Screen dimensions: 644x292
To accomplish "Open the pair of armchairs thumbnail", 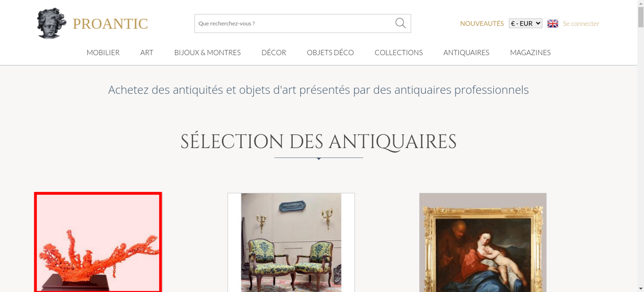I will coord(291,242).
